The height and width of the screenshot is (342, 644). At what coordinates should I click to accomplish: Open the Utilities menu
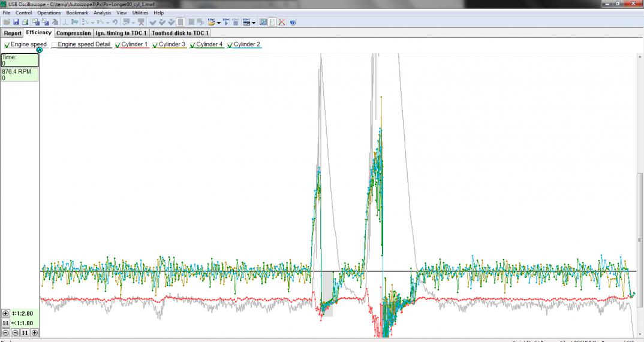coord(140,13)
